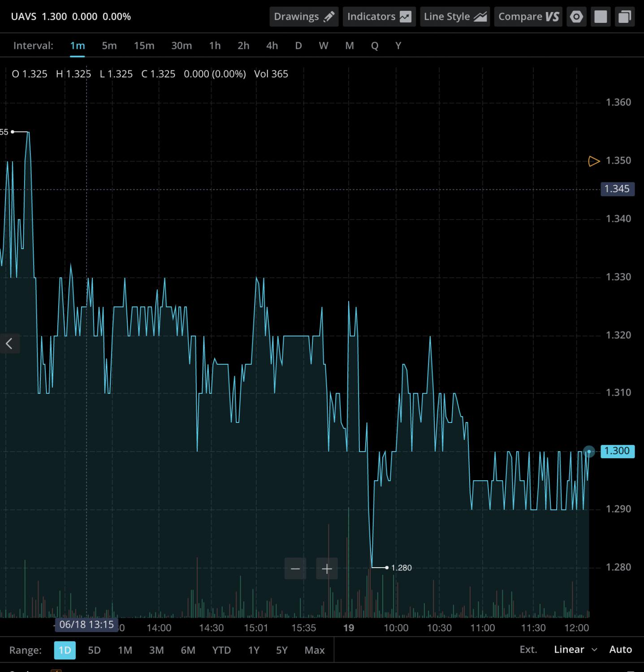Select the W weekly interval

[x=324, y=46]
